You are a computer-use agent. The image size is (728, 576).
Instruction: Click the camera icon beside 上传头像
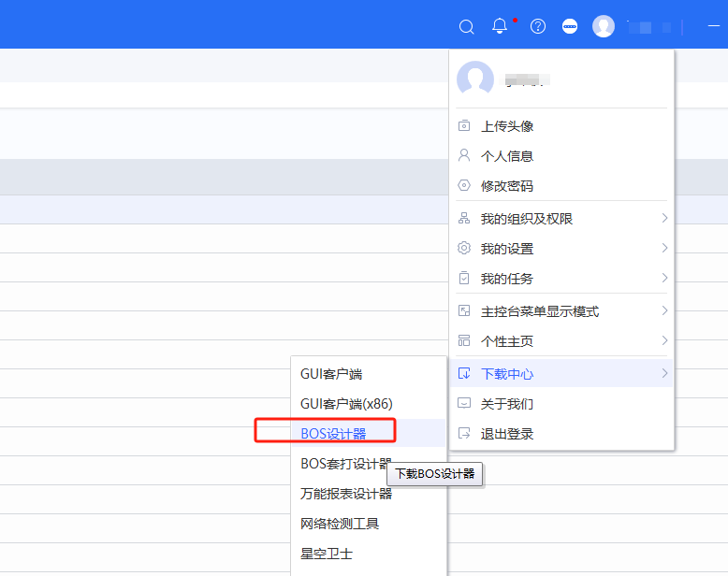coord(463,126)
